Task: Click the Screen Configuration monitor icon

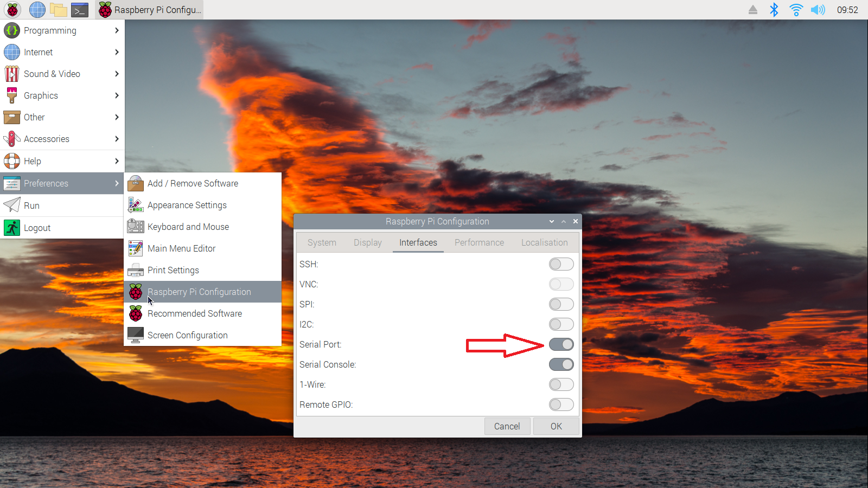Action: click(x=136, y=335)
